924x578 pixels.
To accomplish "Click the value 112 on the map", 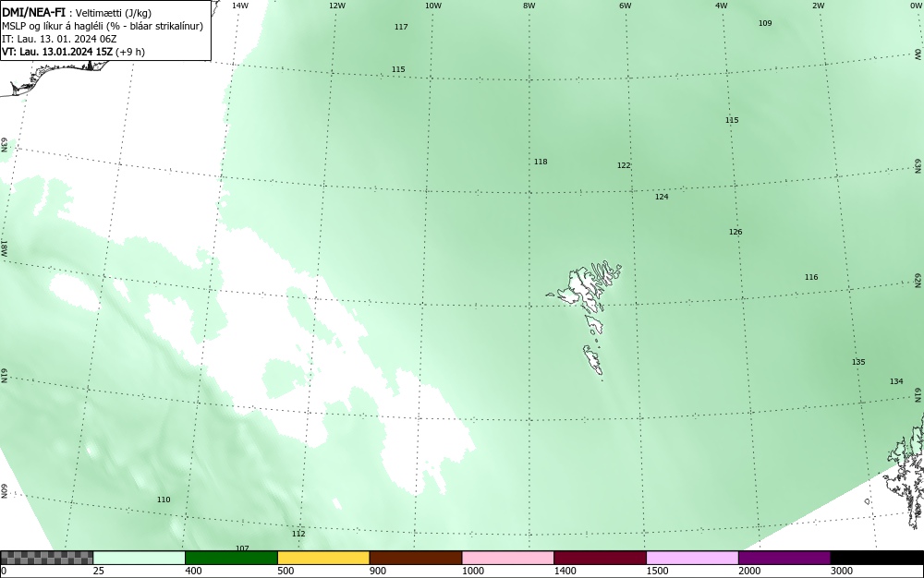I will point(298,535).
